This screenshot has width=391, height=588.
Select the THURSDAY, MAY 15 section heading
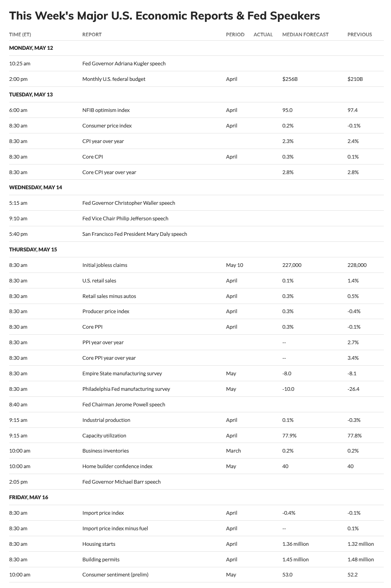pos(33,249)
